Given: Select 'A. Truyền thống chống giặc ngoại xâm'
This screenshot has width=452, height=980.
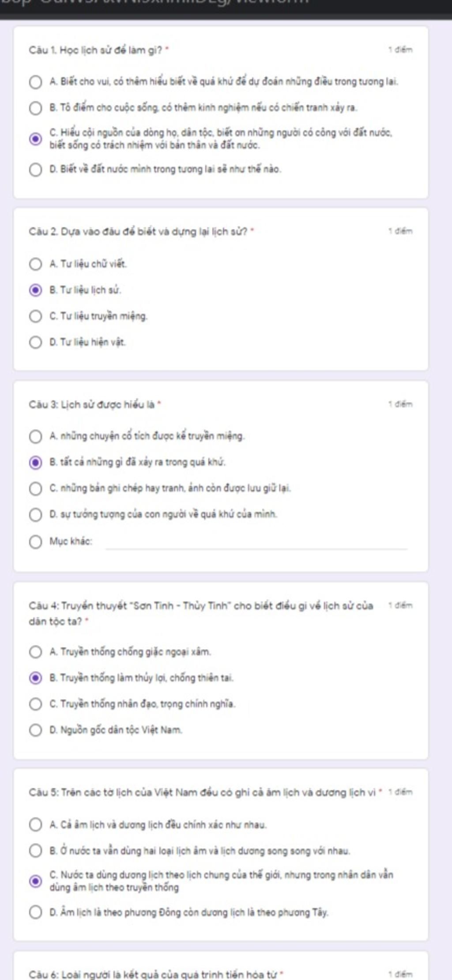Looking at the screenshot, I should pos(35,652).
